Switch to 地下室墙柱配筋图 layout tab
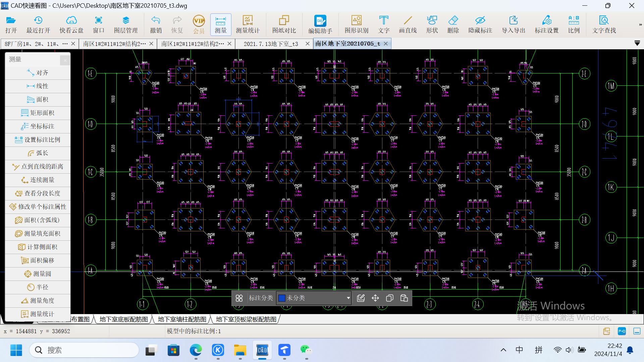Screen dimensions: 644x362 [x=182, y=319]
